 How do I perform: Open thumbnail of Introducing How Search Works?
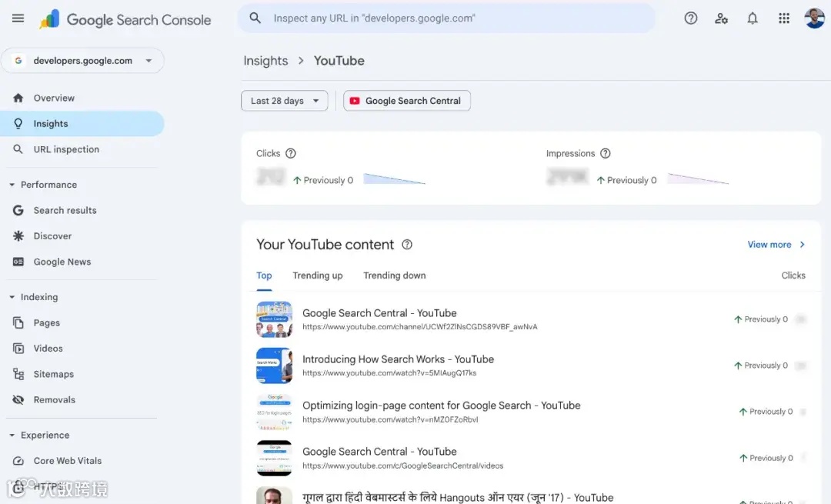click(x=274, y=365)
